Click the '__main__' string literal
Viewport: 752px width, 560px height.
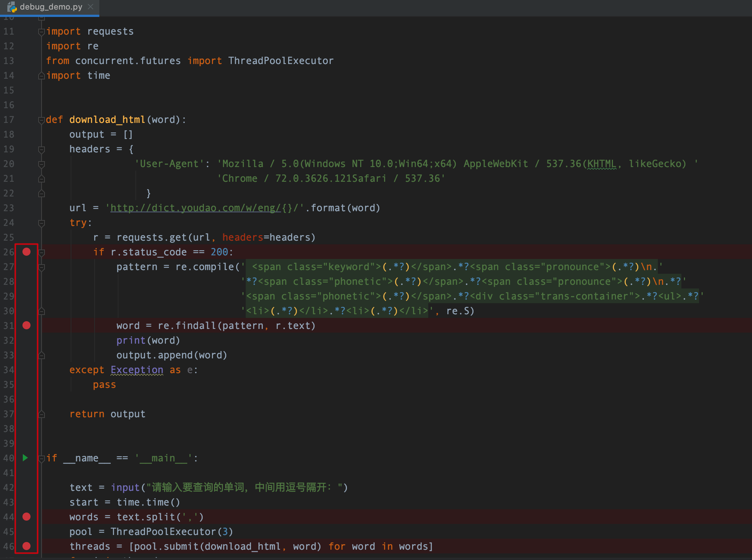click(163, 458)
